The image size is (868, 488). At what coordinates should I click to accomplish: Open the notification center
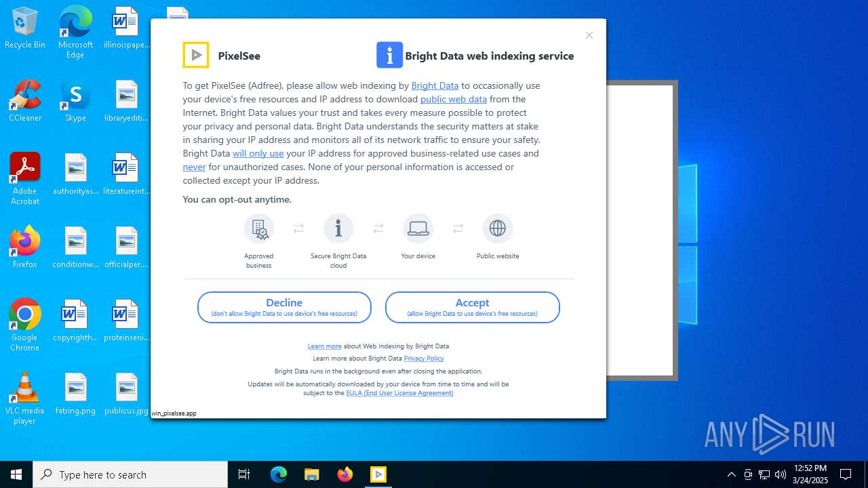846,474
